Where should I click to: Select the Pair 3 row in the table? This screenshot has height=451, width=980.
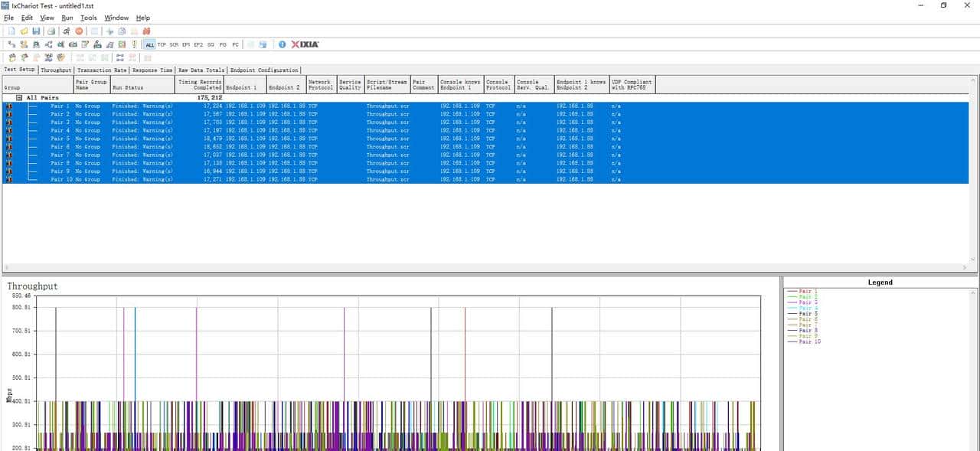point(60,123)
